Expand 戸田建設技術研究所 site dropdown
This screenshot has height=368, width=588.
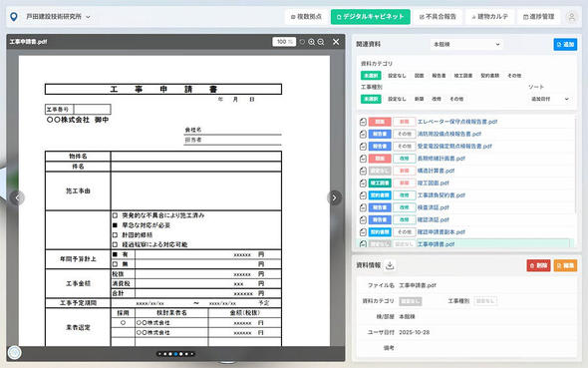click(x=58, y=17)
